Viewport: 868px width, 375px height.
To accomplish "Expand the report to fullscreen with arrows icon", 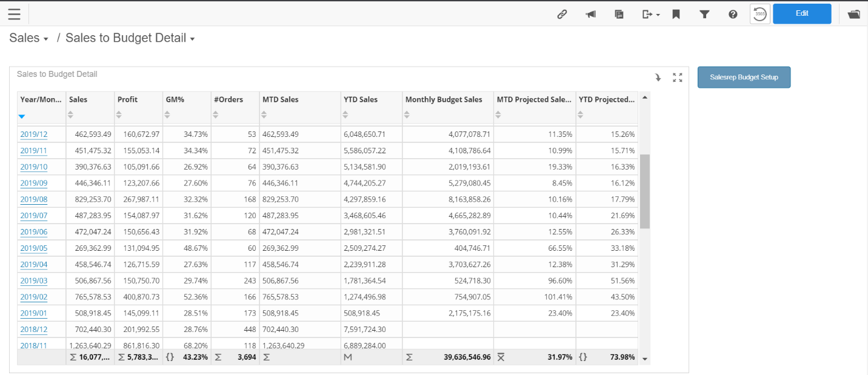I will [x=677, y=78].
